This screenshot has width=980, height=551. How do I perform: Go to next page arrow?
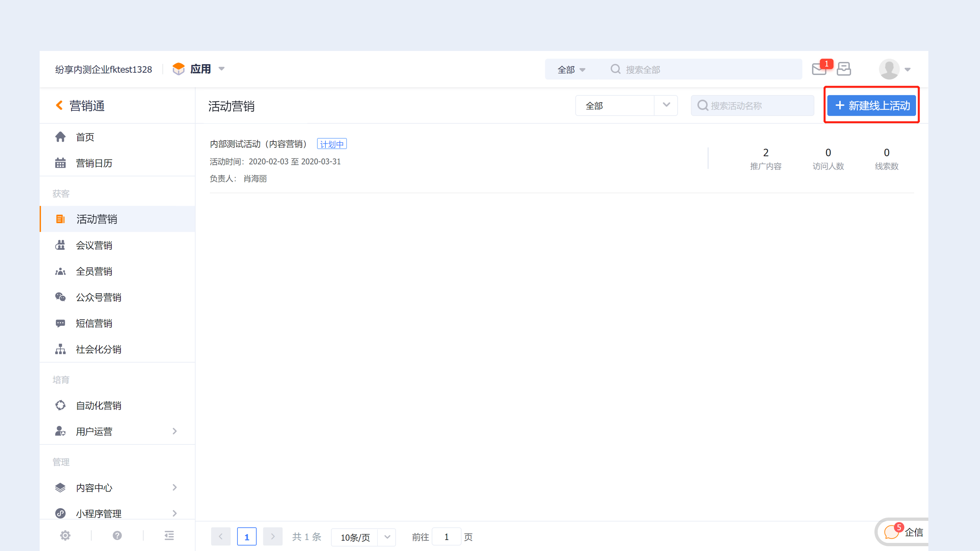[x=272, y=536]
